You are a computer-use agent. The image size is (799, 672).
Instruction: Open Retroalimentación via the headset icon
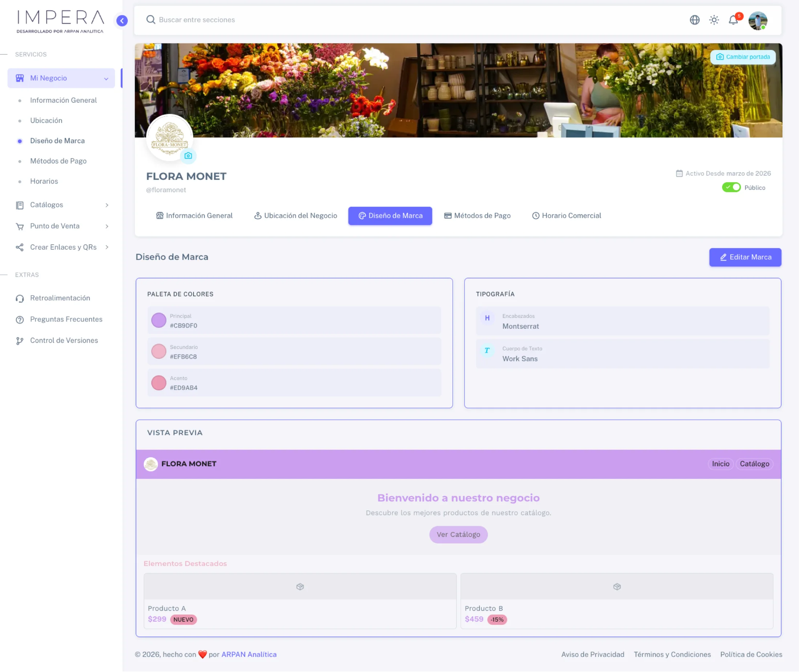click(20, 298)
